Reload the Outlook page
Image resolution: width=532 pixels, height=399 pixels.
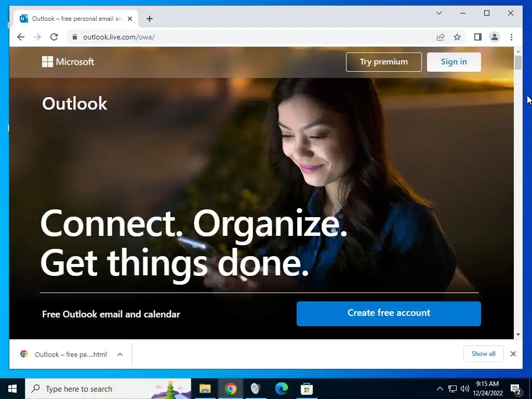(54, 37)
